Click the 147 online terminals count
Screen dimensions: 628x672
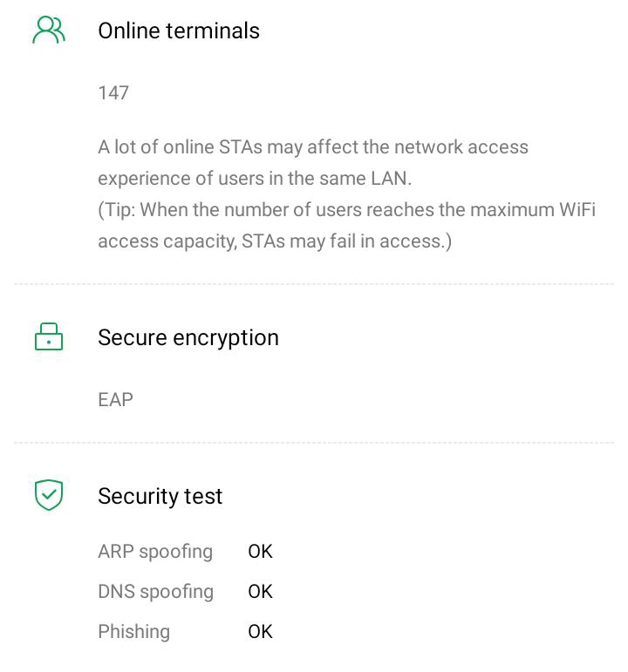(x=113, y=93)
